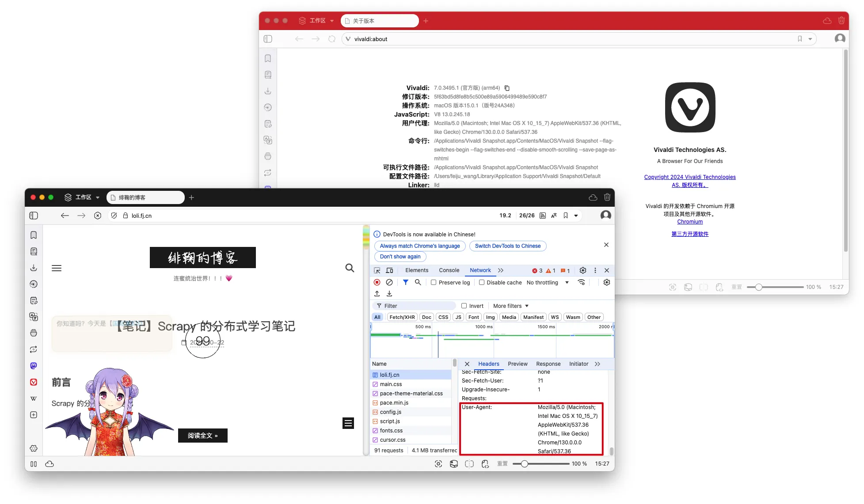
Task: Export the HAR file with the download arrow
Action: (x=389, y=294)
